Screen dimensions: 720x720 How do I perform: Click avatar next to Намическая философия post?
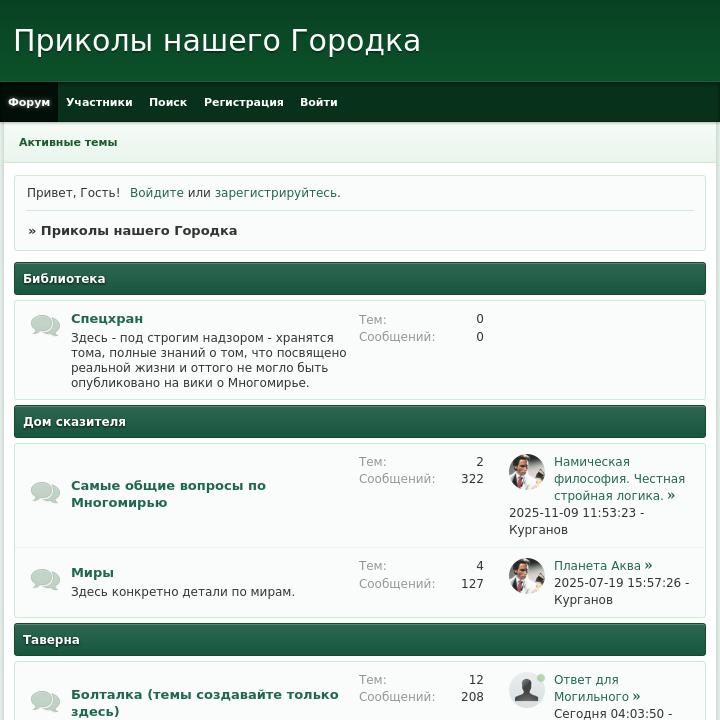click(527, 472)
